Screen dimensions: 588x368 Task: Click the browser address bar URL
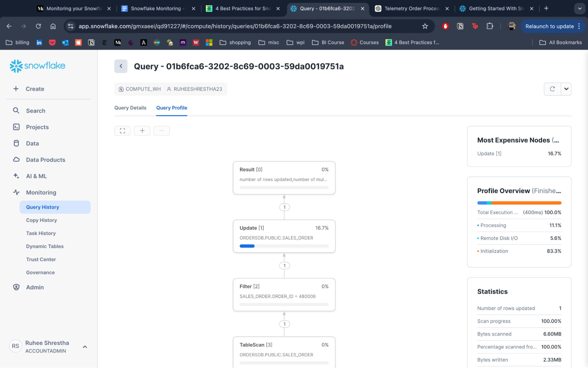click(x=235, y=26)
